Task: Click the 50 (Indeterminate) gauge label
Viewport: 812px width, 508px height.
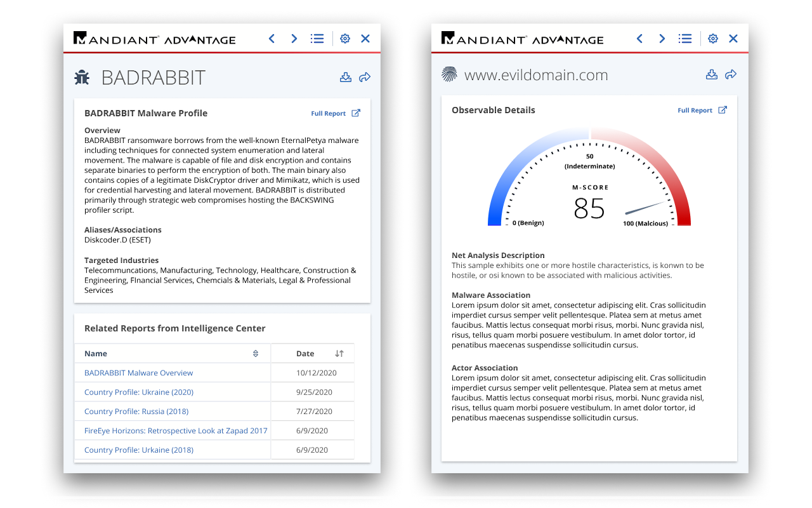Action: [590, 161]
